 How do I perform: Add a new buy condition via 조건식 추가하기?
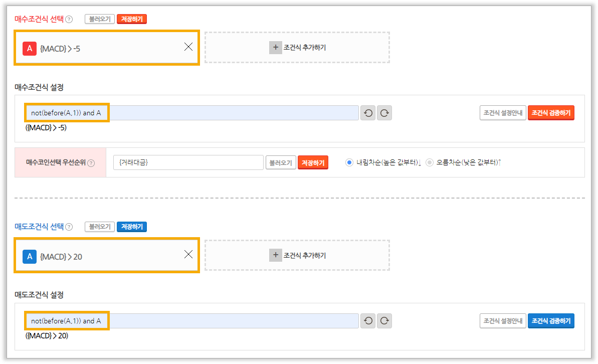[297, 48]
